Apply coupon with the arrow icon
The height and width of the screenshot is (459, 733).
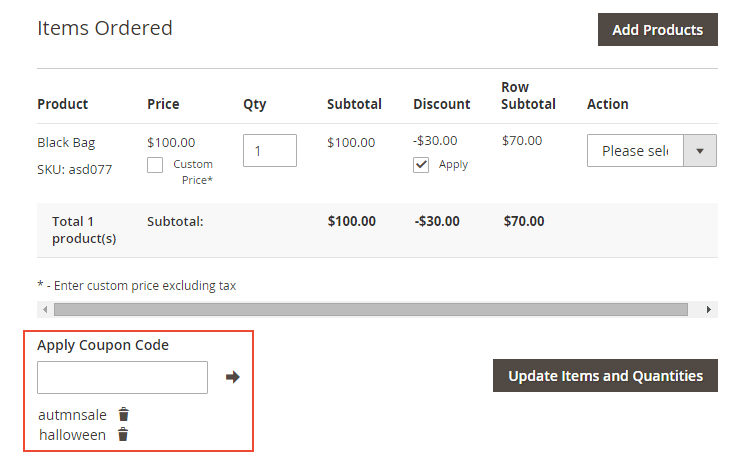(x=232, y=377)
